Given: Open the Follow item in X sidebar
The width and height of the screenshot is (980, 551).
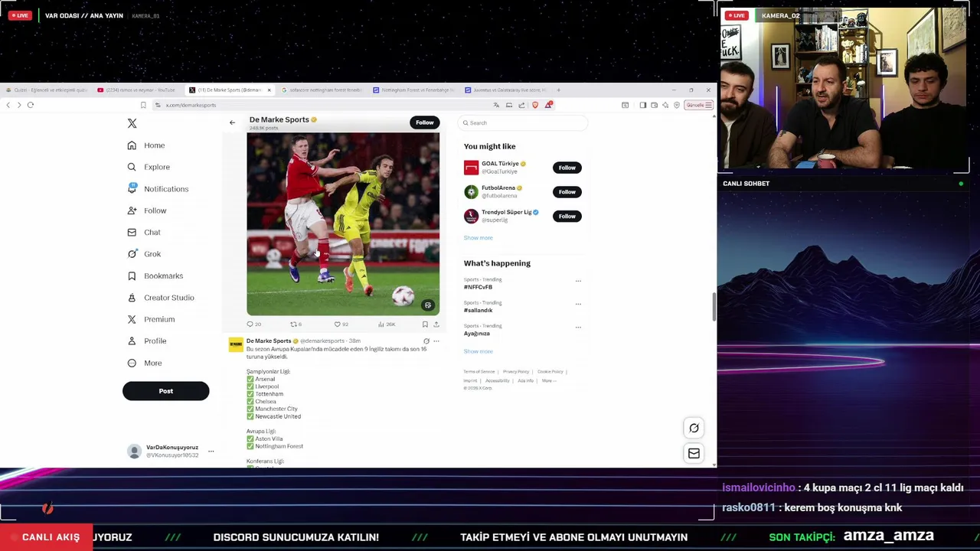Looking at the screenshot, I should 147,210.
